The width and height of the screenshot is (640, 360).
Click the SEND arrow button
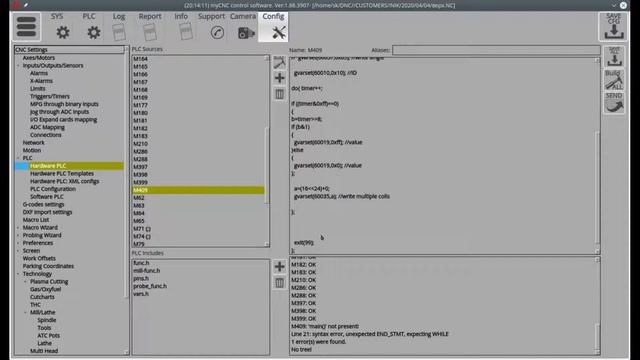pyautogui.click(x=614, y=103)
